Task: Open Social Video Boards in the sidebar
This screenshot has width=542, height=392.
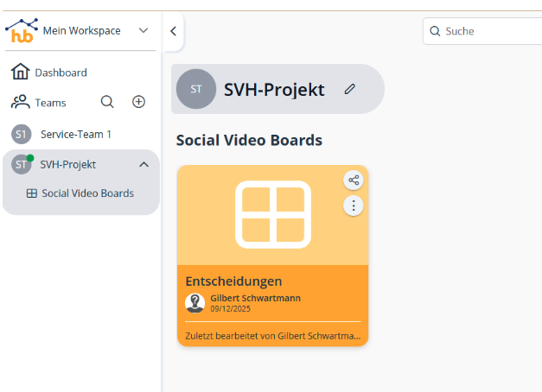Action: (x=87, y=193)
